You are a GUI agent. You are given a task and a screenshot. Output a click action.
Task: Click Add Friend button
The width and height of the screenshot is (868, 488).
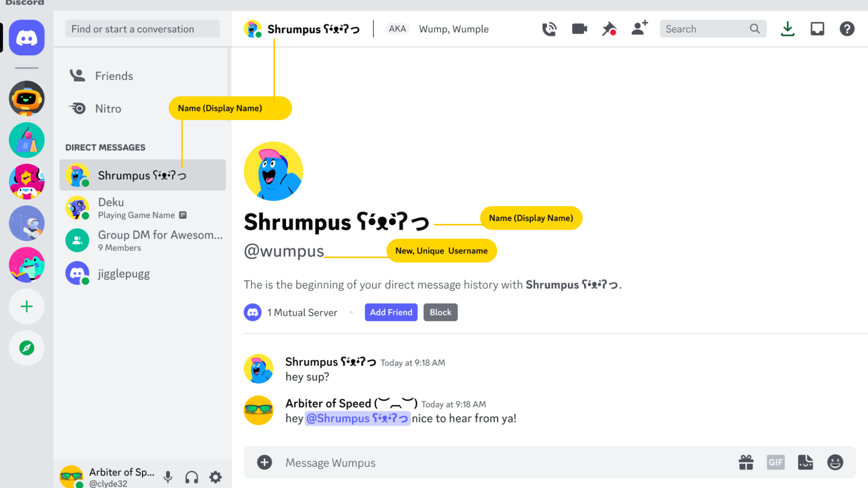pyautogui.click(x=391, y=312)
